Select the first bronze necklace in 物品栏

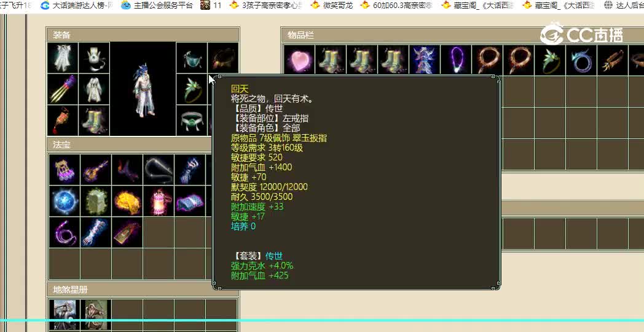(487, 60)
